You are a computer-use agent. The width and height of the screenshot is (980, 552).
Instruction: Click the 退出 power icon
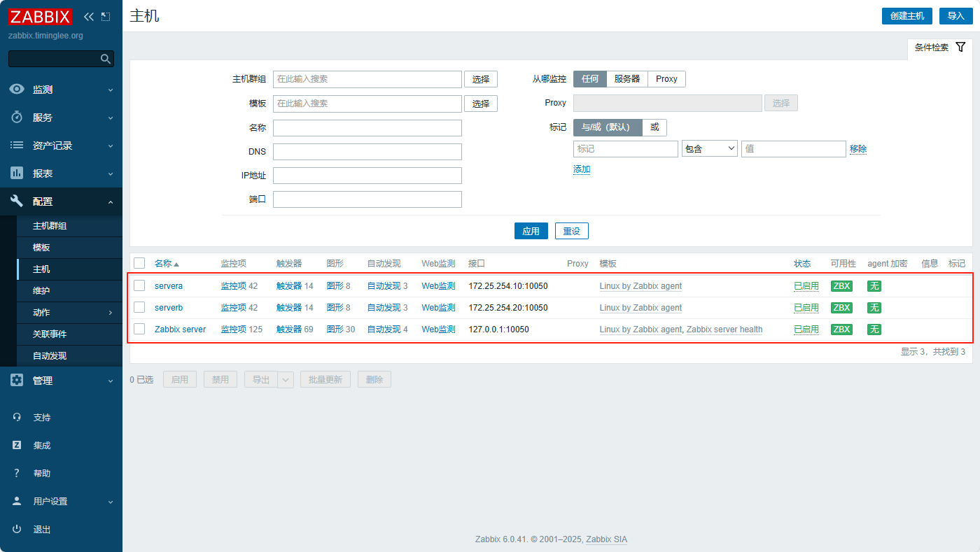[x=17, y=529]
